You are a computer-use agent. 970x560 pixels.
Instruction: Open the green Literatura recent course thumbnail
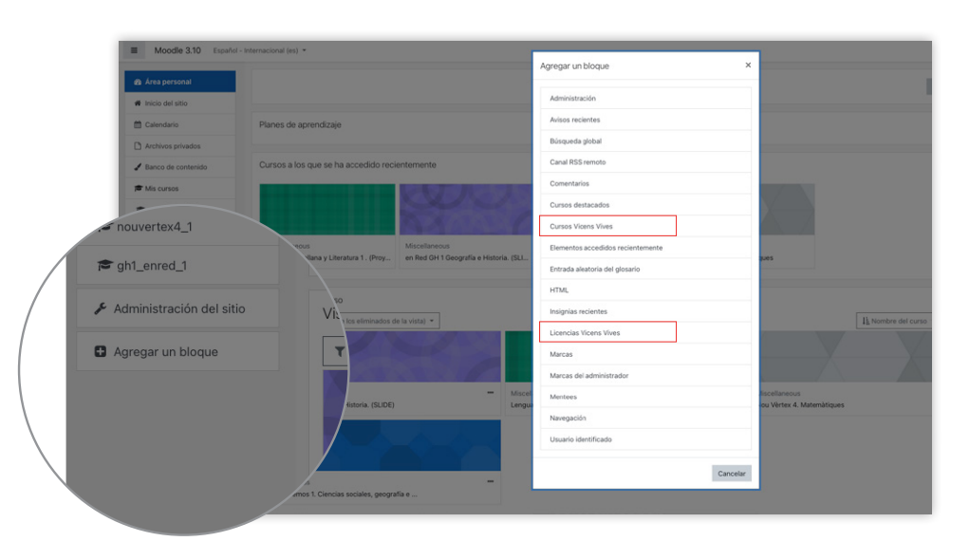click(x=327, y=209)
